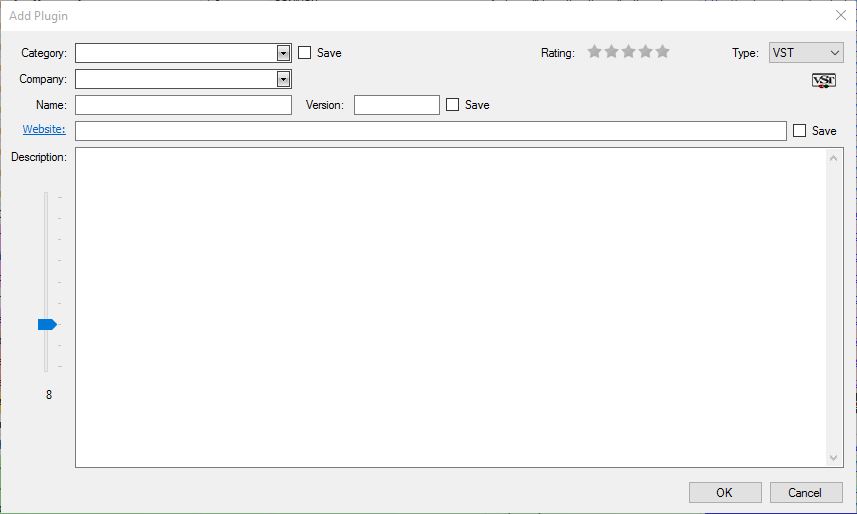This screenshot has height=514, width=857.
Task: Set rating to two stars
Action: coord(612,52)
